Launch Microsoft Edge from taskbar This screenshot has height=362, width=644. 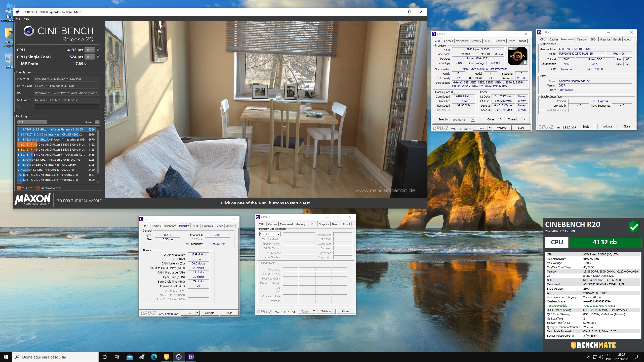coord(154,357)
